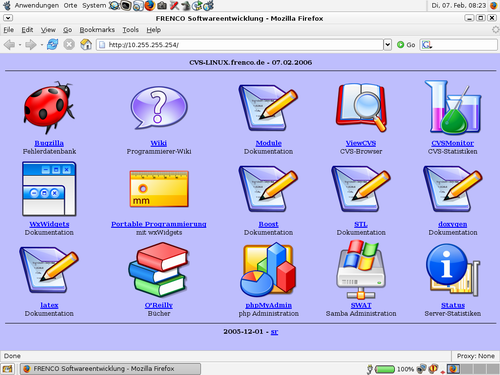This screenshot has width=500, height=375.
Task: Click the show desktop button in bottom panel
Action: click(x=7, y=369)
